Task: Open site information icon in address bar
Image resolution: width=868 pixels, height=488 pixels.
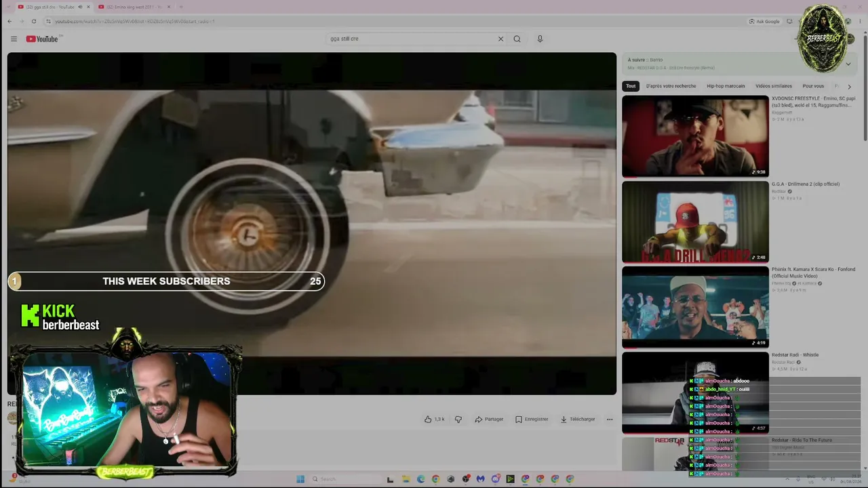Action: pyautogui.click(x=48, y=21)
